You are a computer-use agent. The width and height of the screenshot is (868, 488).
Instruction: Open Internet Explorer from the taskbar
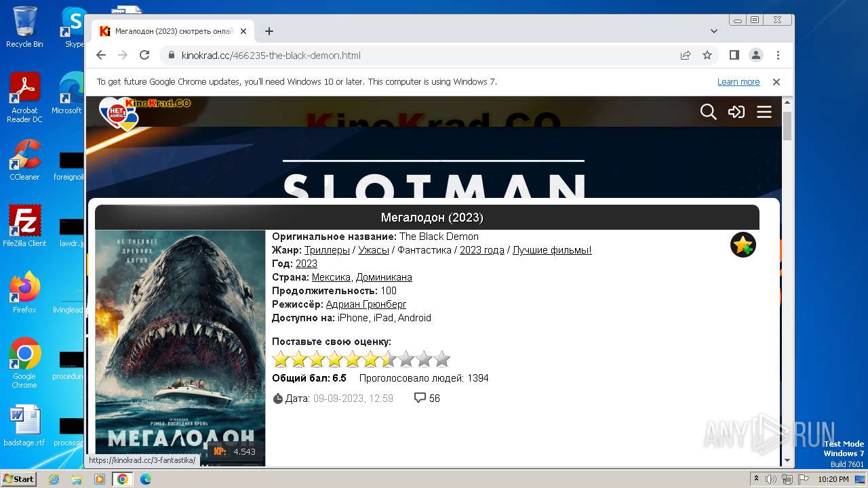[54, 479]
